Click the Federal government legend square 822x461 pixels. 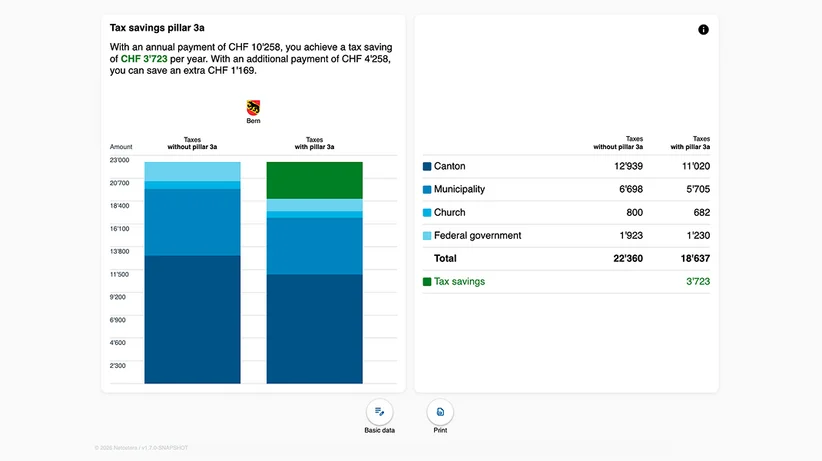427,235
